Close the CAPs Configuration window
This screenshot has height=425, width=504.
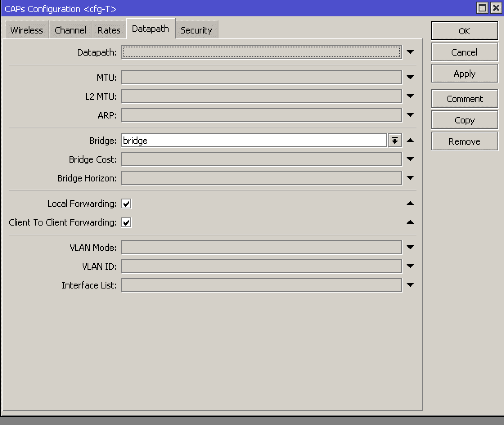pyautogui.click(x=495, y=8)
